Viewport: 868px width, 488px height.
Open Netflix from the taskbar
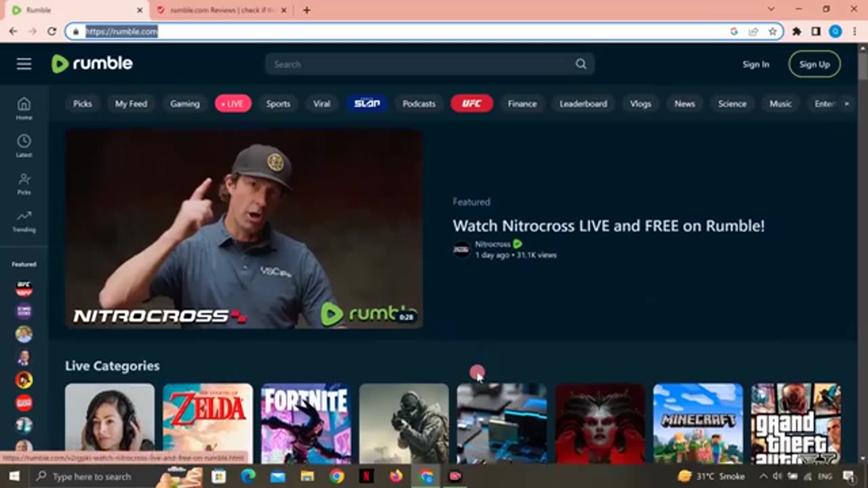pos(366,476)
